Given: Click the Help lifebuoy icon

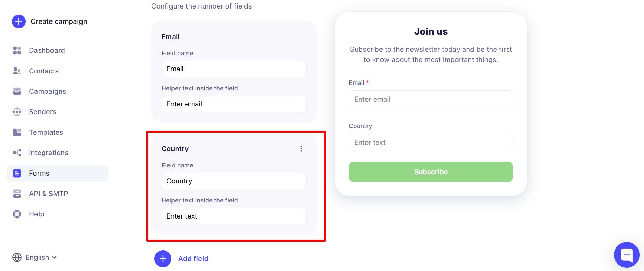Looking at the screenshot, I should click(17, 214).
